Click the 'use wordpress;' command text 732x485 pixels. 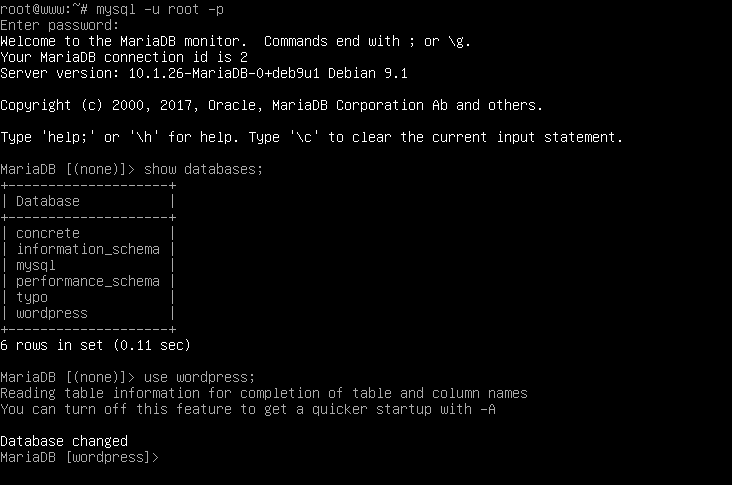click(199, 377)
